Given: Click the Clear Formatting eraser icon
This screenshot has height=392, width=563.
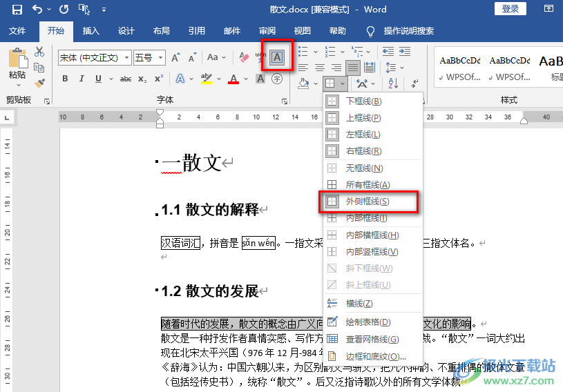Looking at the screenshot, I should click(x=244, y=57).
